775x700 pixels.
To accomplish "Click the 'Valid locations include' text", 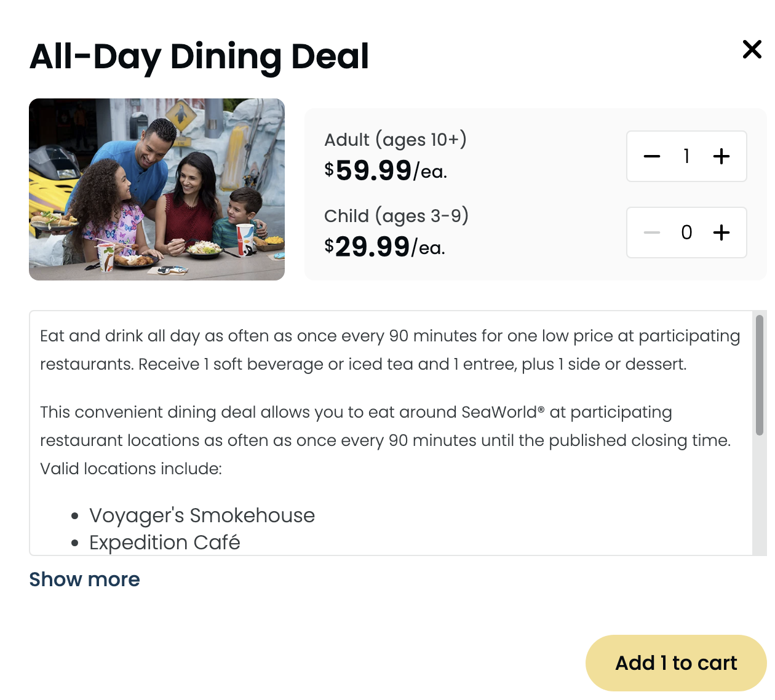I will tap(130, 469).
